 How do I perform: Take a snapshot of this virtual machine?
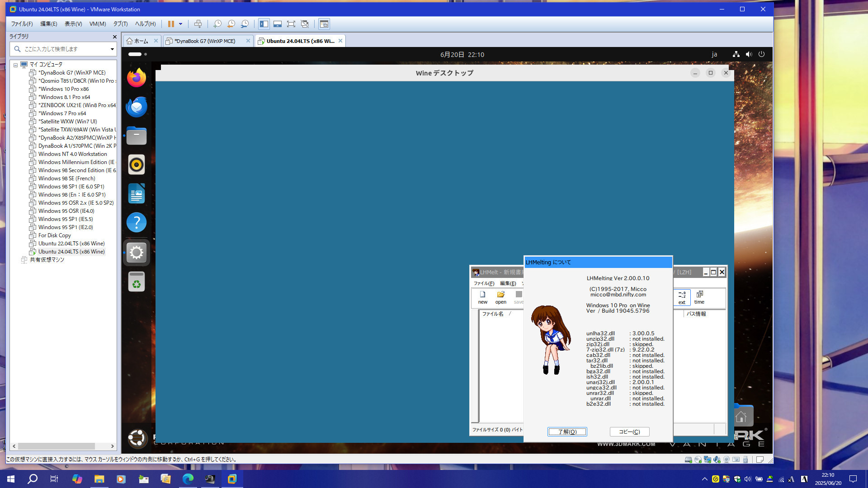tap(217, 24)
